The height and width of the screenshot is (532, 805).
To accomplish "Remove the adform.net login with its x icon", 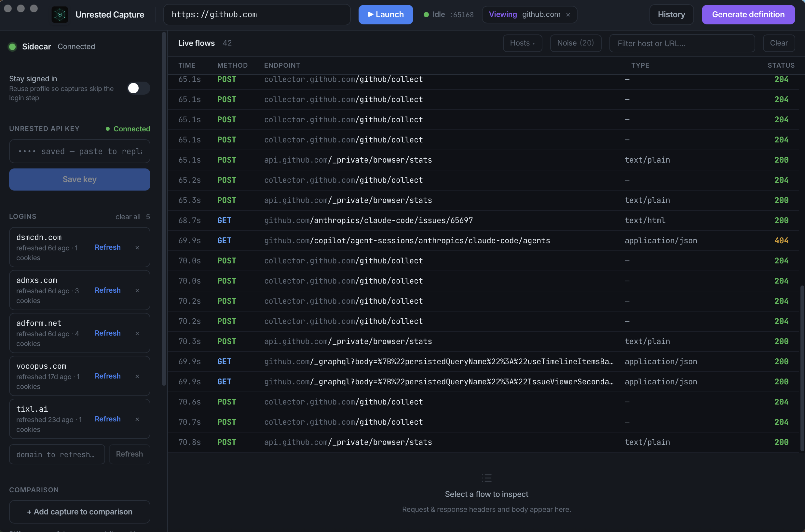I will [x=137, y=334].
